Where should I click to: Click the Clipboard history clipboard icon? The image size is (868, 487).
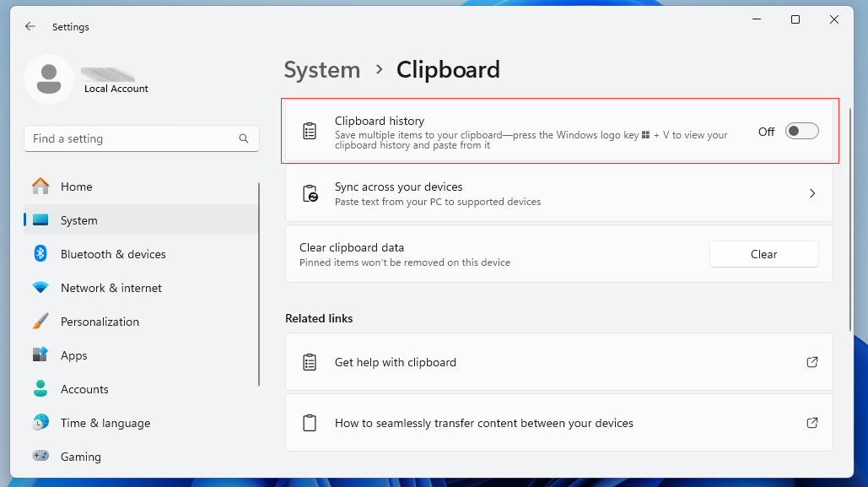point(310,132)
